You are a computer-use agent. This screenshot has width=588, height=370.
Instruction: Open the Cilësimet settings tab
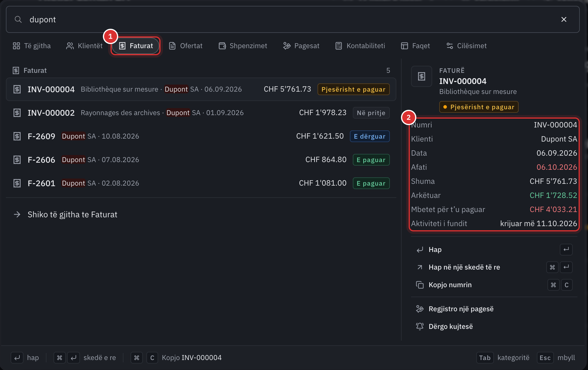[467, 46]
